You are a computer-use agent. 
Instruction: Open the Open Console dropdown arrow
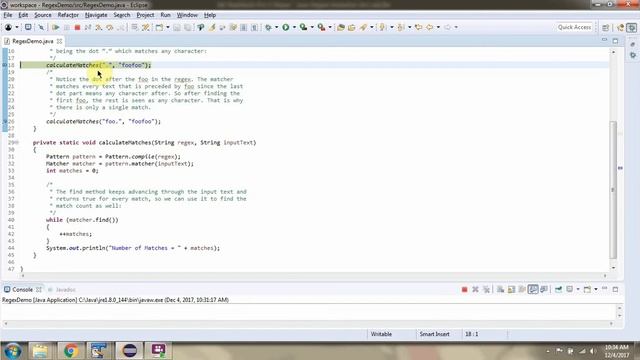point(596,289)
